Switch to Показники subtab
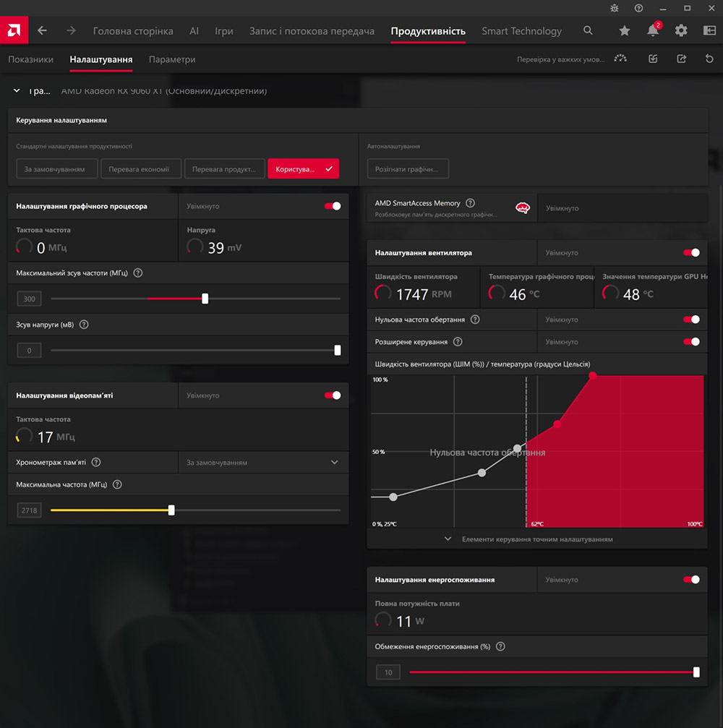 click(30, 59)
